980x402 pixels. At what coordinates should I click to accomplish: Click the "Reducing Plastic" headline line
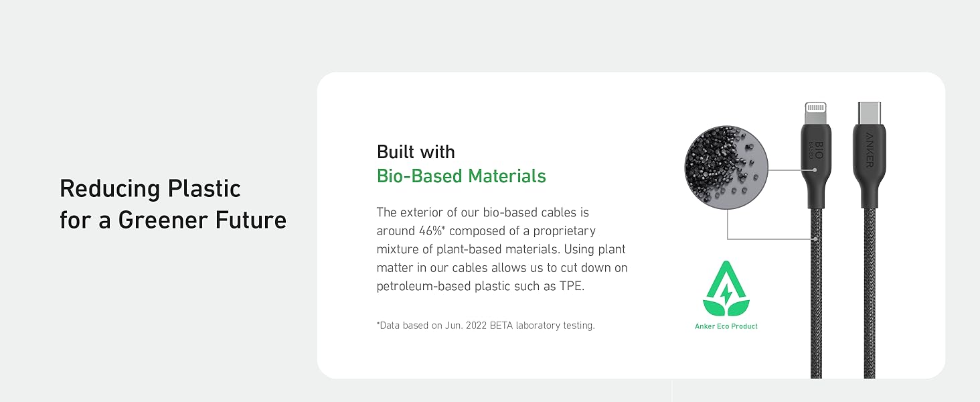(150, 189)
